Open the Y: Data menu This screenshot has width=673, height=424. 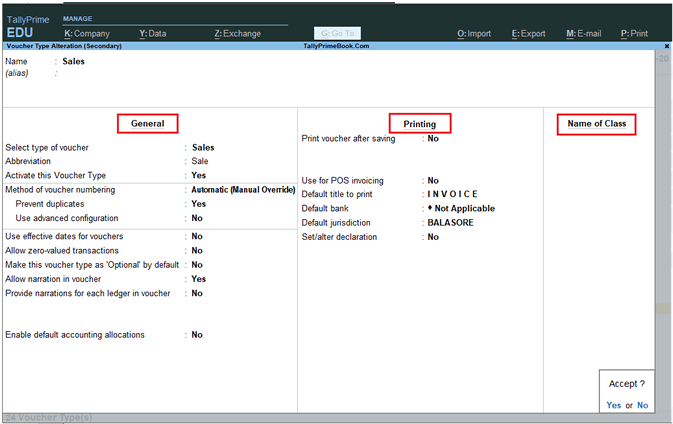coord(153,33)
